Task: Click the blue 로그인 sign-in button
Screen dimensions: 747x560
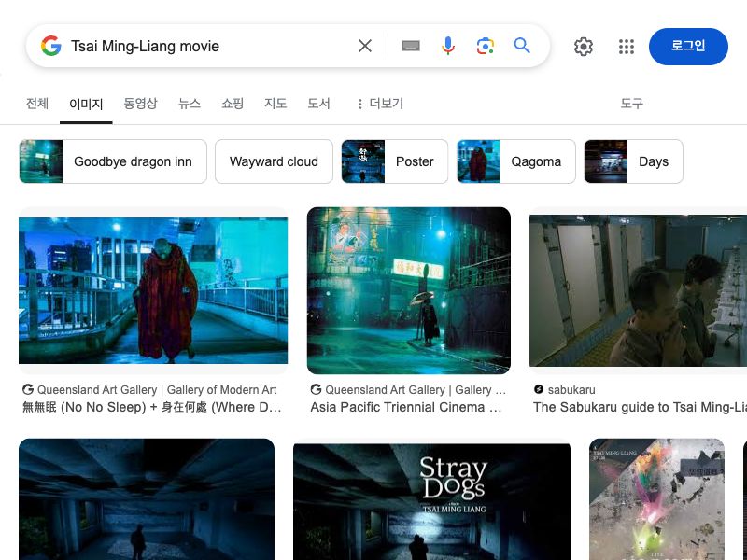Action: (x=688, y=46)
